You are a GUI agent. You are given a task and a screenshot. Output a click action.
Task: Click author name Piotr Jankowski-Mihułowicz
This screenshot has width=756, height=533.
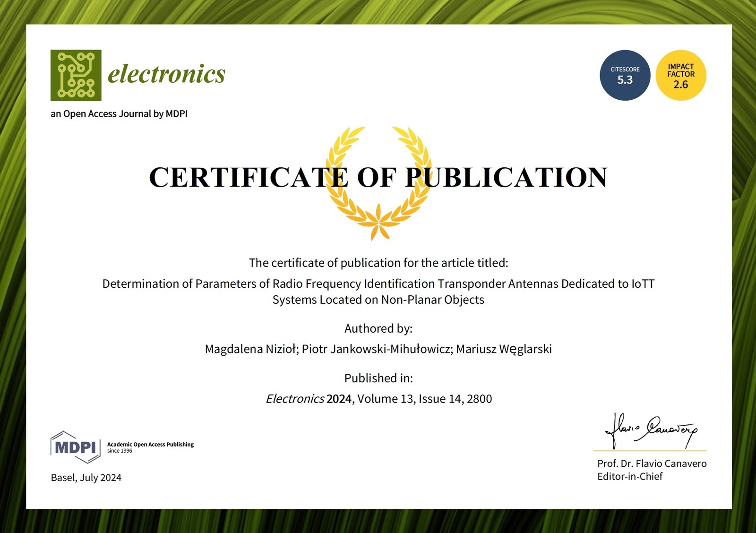(377, 349)
